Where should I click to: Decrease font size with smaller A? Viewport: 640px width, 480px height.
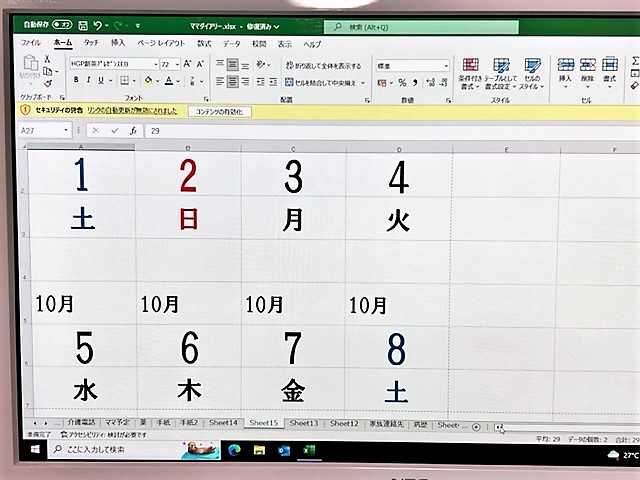(x=200, y=64)
